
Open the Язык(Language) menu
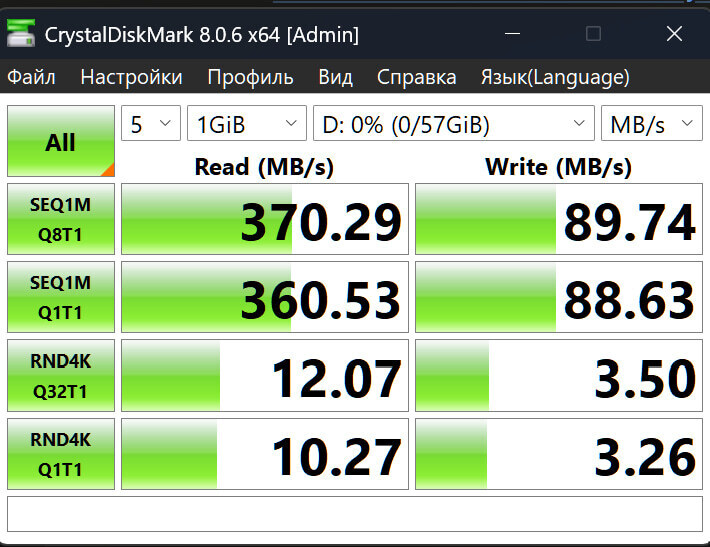point(555,77)
